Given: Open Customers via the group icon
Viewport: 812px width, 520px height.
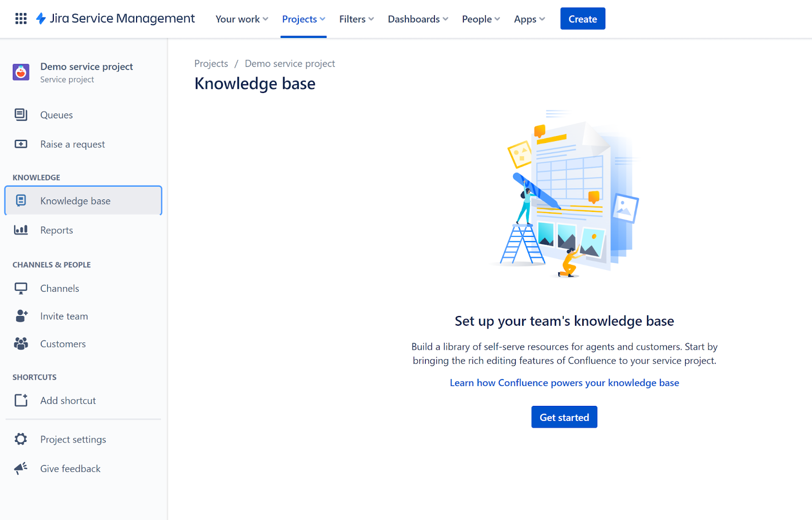Looking at the screenshot, I should [x=21, y=344].
